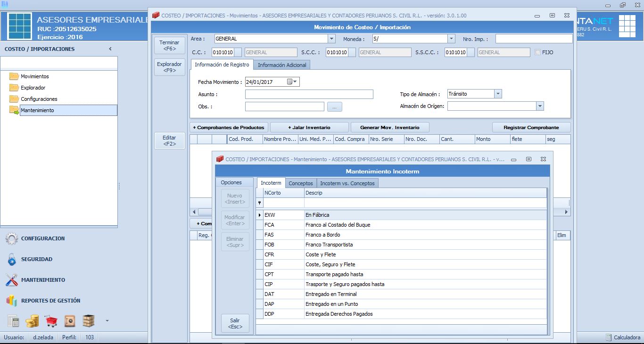
Task: Open the Fecha Movimiento calendar picker
Action: (292, 82)
